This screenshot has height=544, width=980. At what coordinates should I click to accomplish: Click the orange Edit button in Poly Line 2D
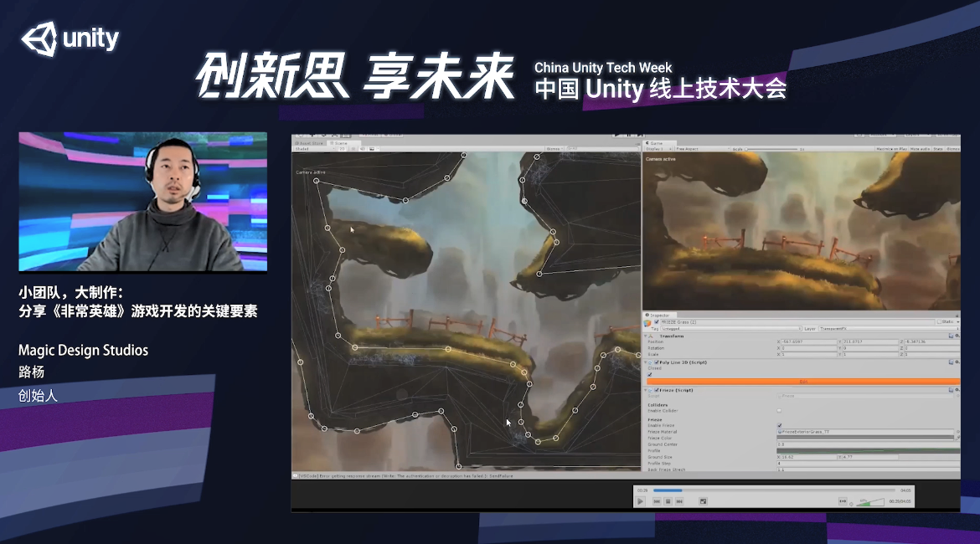point(803,381)
